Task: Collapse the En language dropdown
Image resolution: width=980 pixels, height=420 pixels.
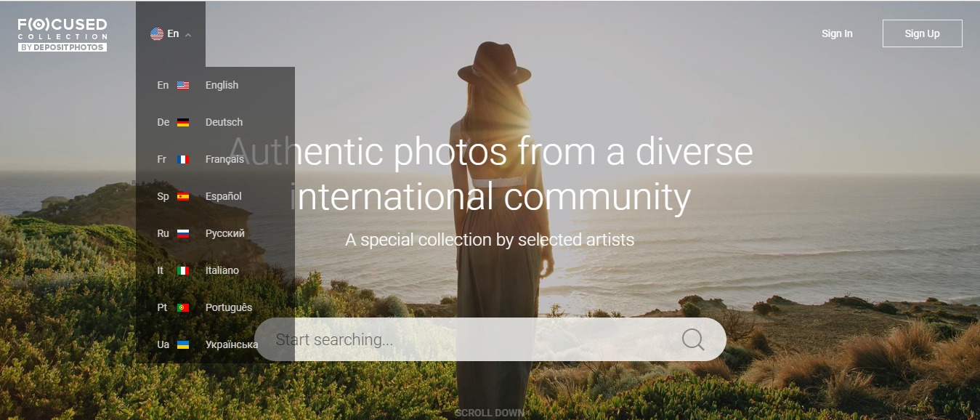Action: [170, 33]
